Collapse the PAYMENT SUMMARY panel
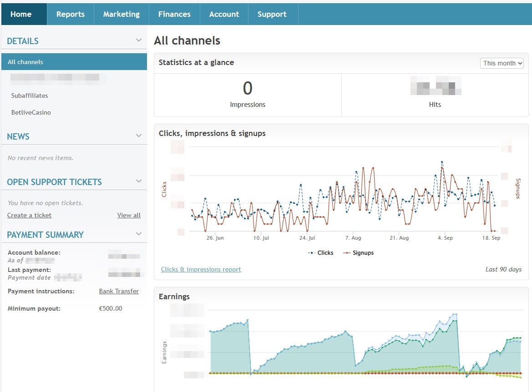Image resolution: width=532 pixels, height=392 pixels. coord(139,233)
